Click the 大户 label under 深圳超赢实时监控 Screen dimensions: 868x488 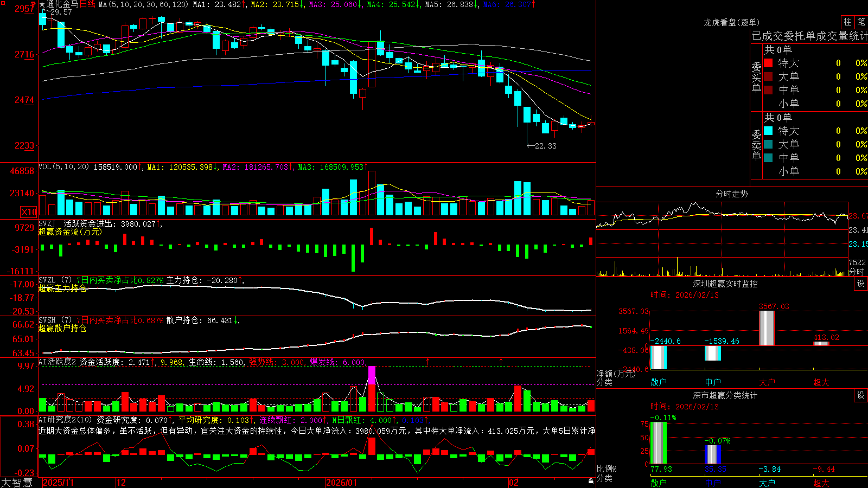(x=767, y=382)
